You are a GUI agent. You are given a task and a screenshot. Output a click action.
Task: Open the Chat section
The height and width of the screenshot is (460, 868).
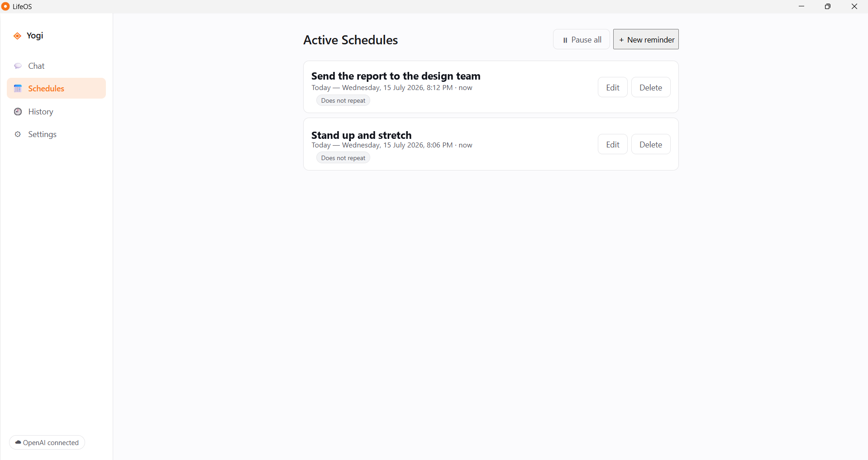point(56,66)
